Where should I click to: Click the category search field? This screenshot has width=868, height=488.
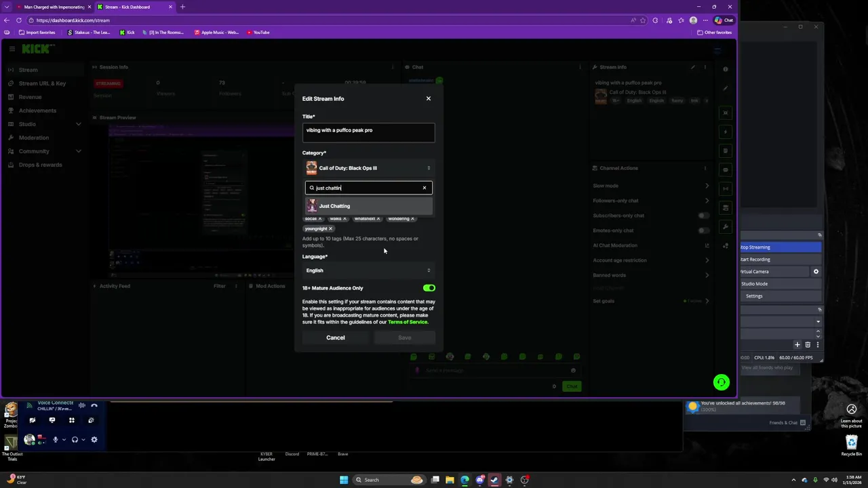click(x=368, y=188)
